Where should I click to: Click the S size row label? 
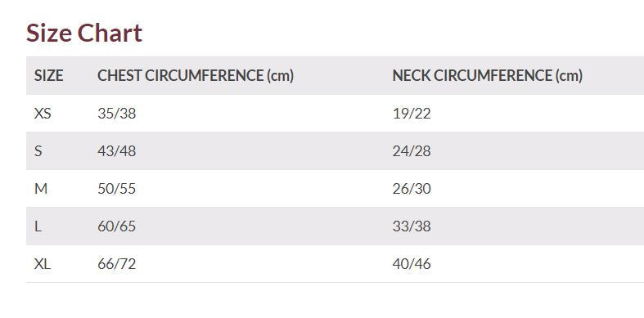[x=38, y=151]
